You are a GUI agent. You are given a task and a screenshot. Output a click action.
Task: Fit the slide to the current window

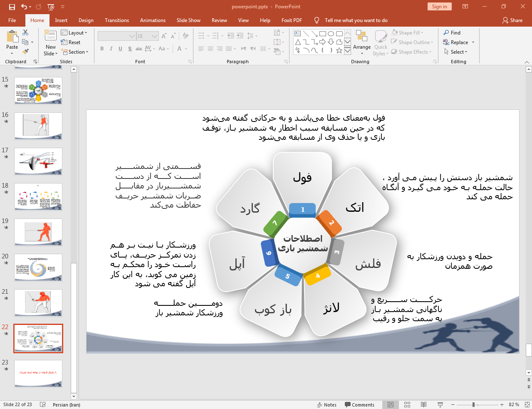[527, 405]
